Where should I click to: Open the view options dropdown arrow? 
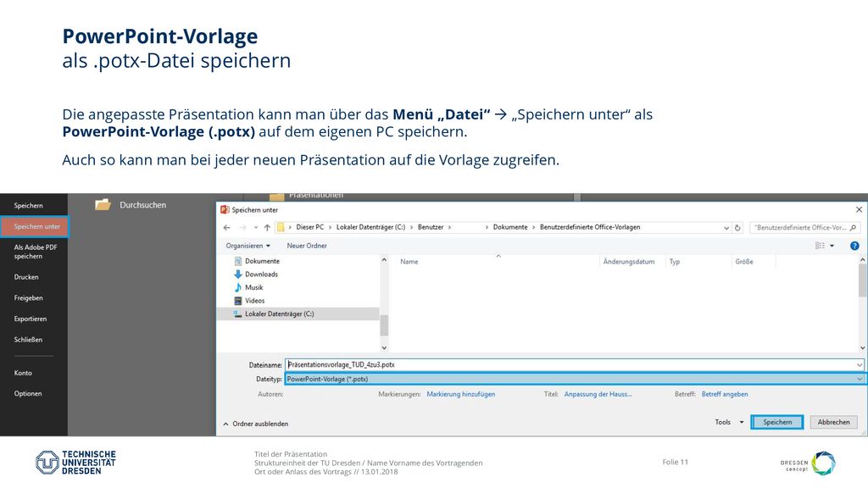(x=832, y=246)
